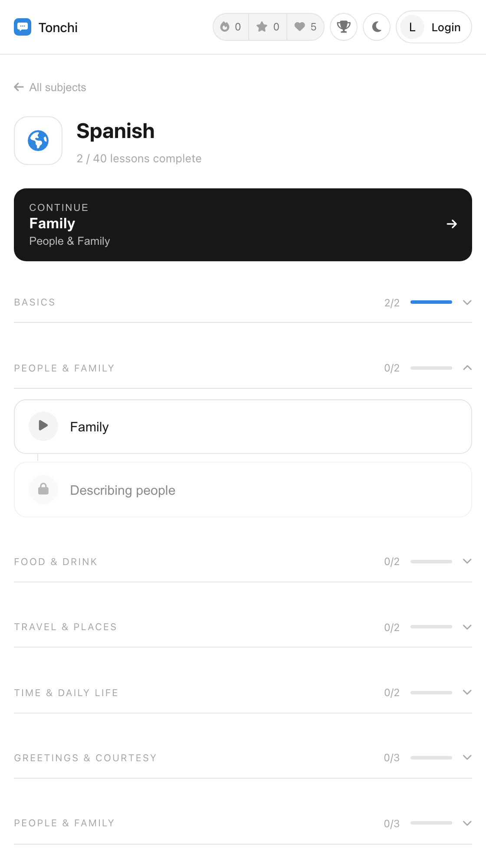Expand Time & Daily Life section

[243, 693]
